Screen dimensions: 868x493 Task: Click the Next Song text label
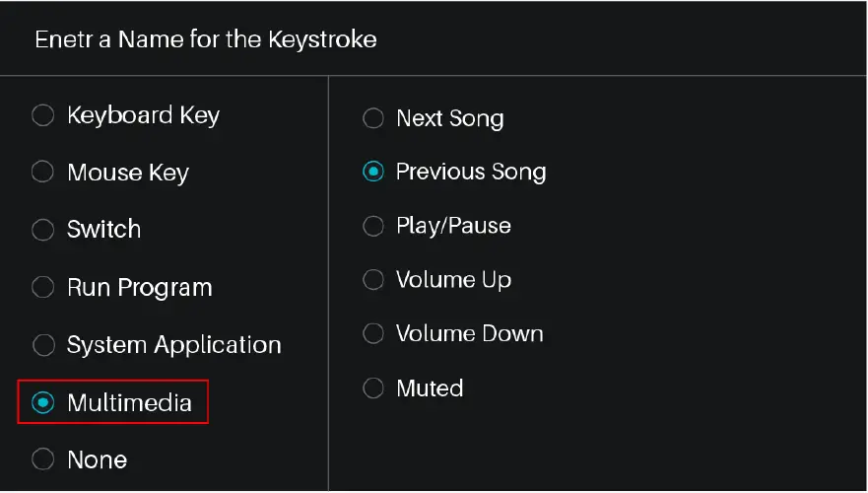tap(449, 119)
